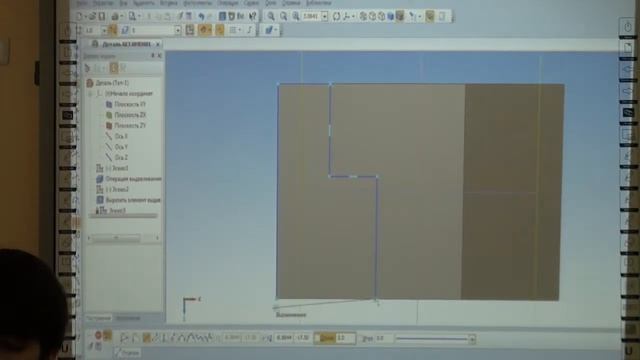Click the blue sketch mode icon in second toolbar row

pyautogui.click(x=269, y=30)
